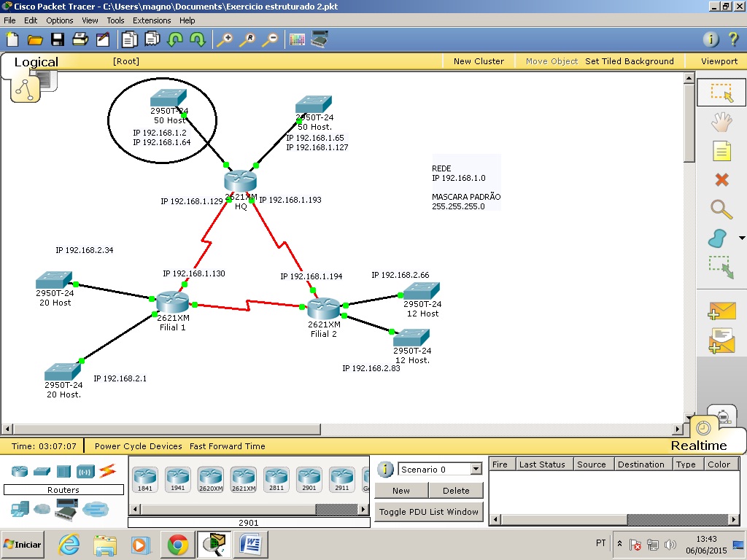
Task: Select the Resize Shape tool
Action: click(721, 268)
